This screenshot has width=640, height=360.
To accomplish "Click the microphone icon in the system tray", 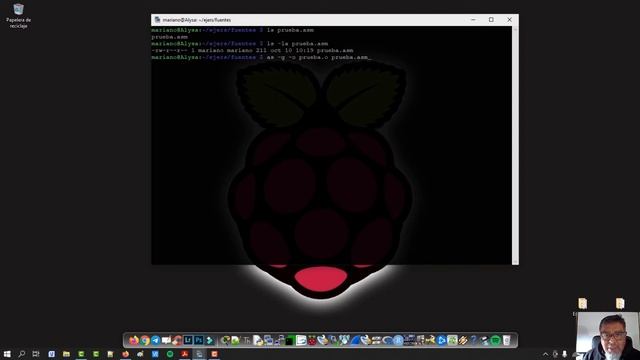I will (564, 354).
